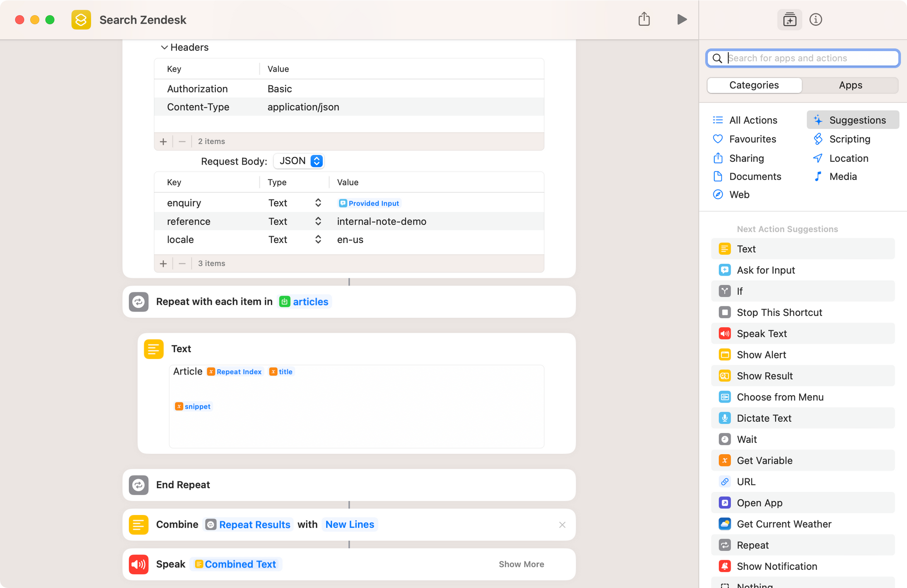Image resolution: width=907 pixels, height=588 pixels.
Task: Remove the Combine action with X
Action: click(x=562, y=525)
